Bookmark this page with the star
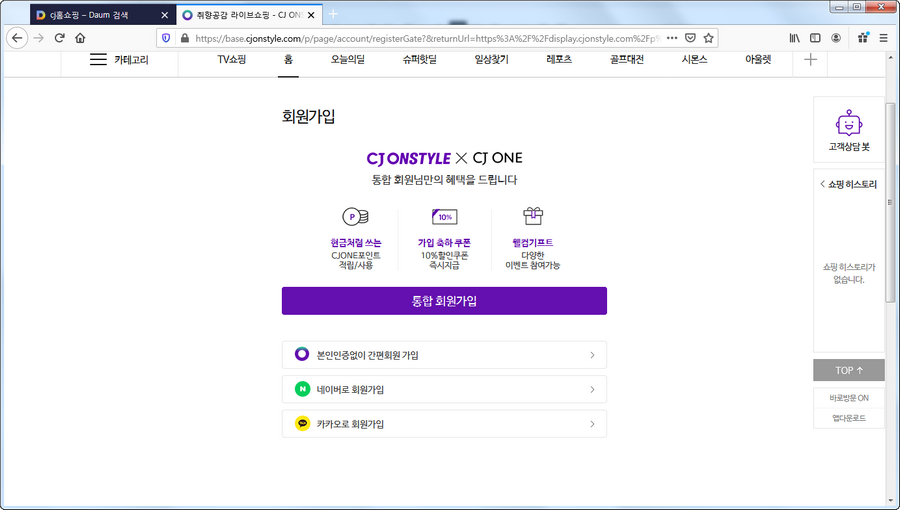 [709, 38]
